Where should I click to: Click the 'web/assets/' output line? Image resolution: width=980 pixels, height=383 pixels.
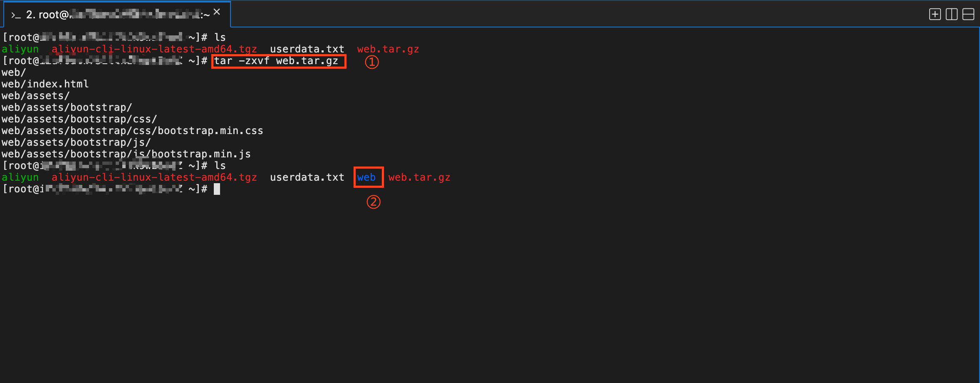(x=35, y=96)
